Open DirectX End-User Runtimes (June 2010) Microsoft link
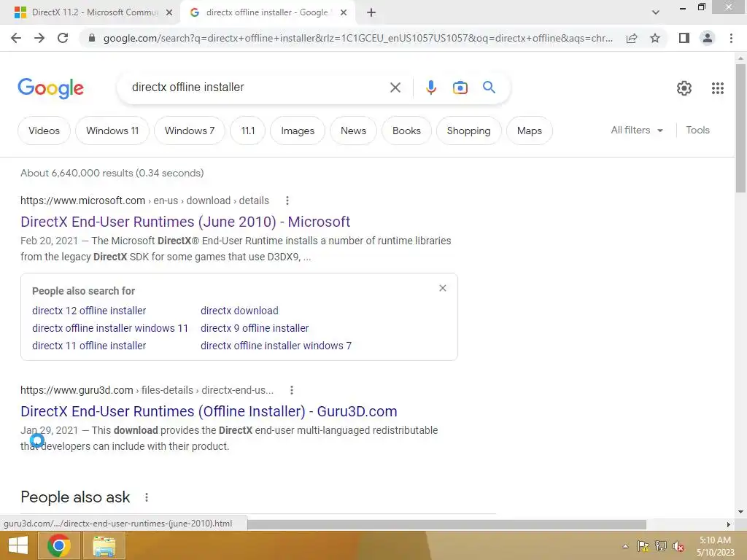The width and height of the screenshot is (747, 560). coord(185,222)
